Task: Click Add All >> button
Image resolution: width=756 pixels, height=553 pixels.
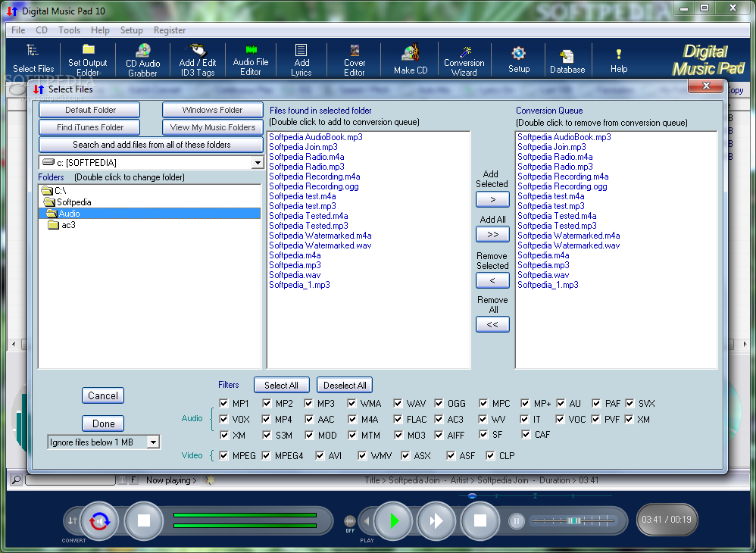Action: coord(492,234)
